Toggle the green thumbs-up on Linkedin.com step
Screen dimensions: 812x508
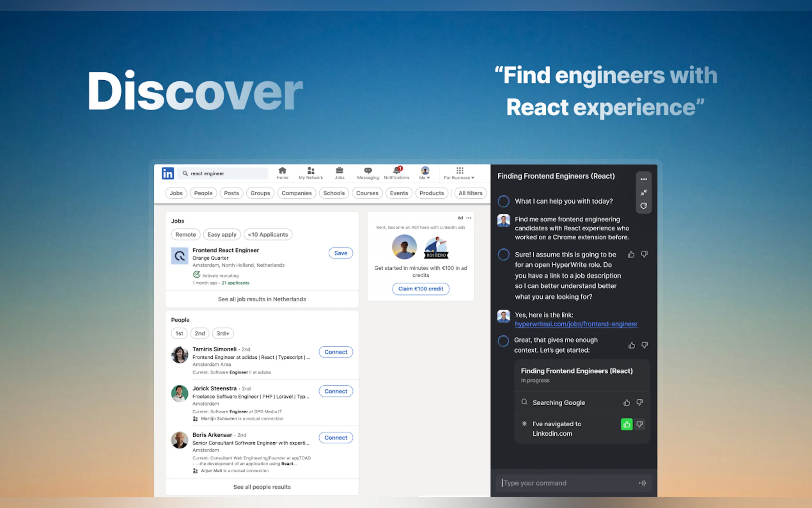(626, 424)
